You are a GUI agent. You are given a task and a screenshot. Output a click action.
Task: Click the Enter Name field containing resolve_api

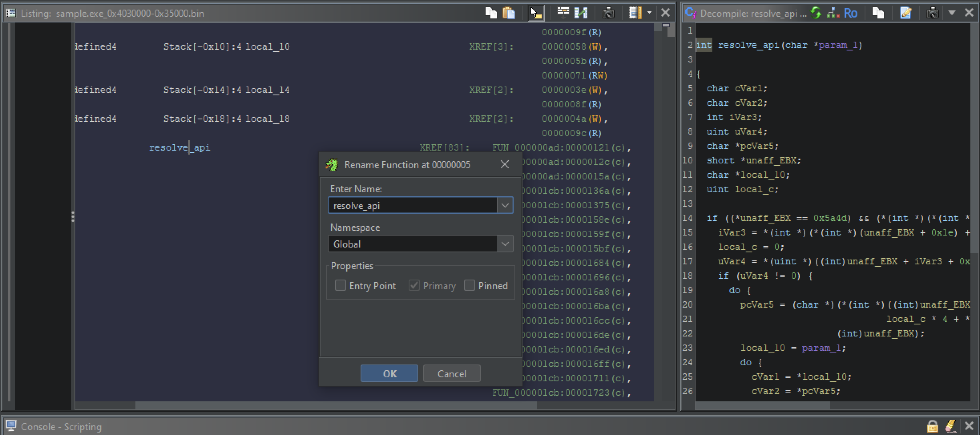coord(413,205)
